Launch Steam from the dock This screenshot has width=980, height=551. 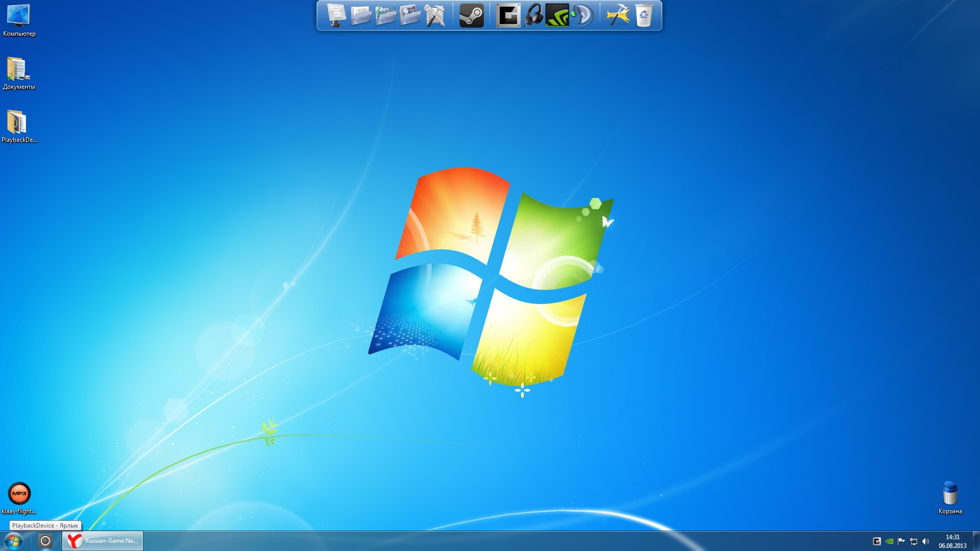(472, 15)
